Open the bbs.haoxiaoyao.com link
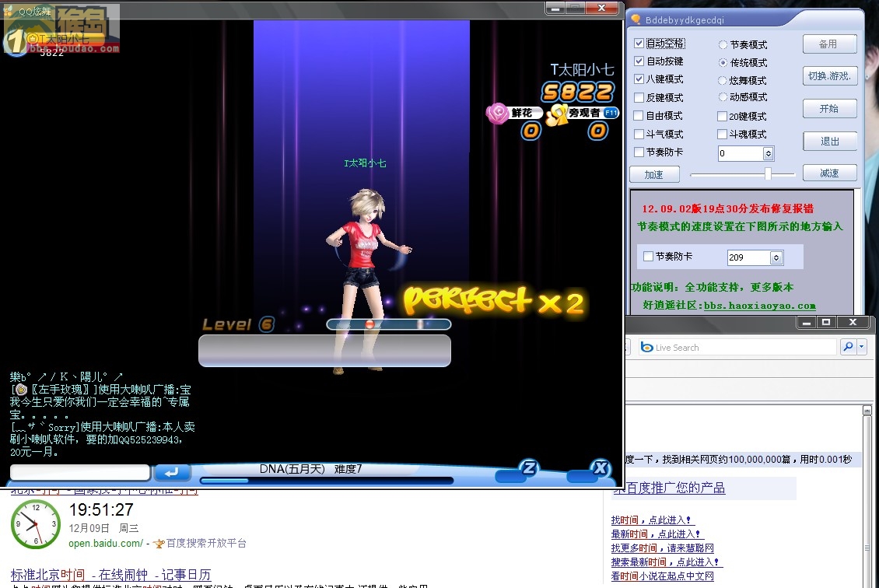The height and width of the screenshot is (588, 879). [759, 306]
